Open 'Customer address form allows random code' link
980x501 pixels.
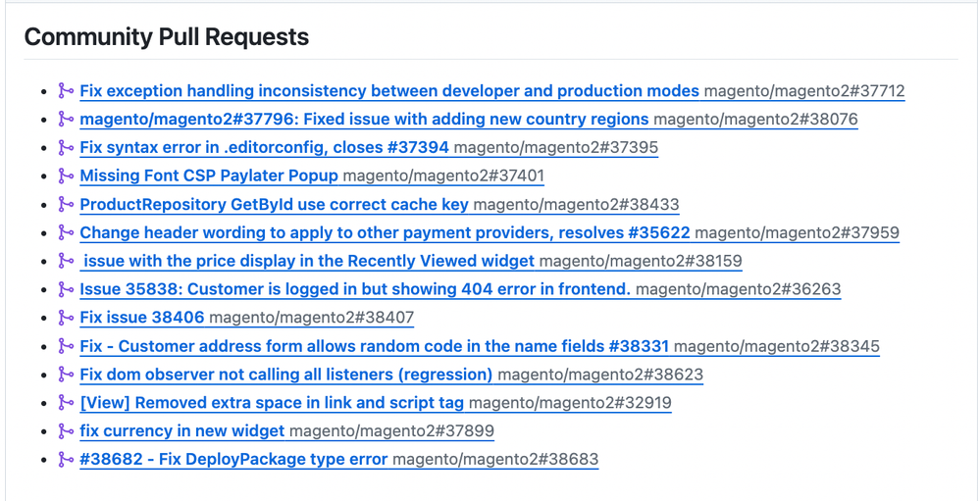click(374, 346)
